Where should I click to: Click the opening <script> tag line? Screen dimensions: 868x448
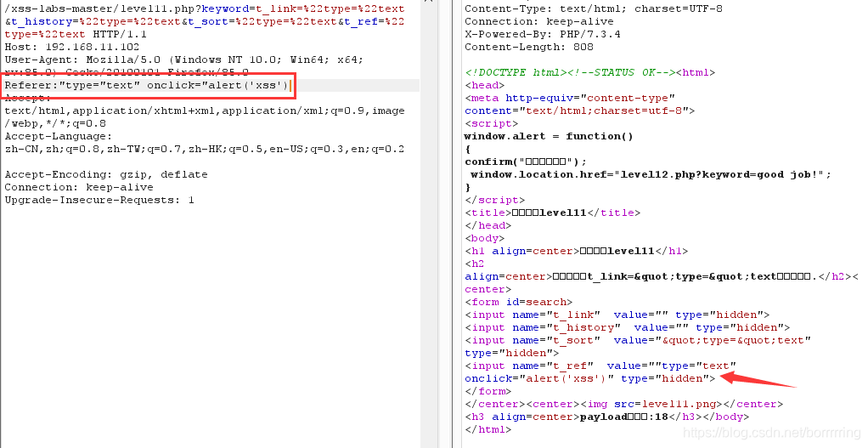click(492, 123)
